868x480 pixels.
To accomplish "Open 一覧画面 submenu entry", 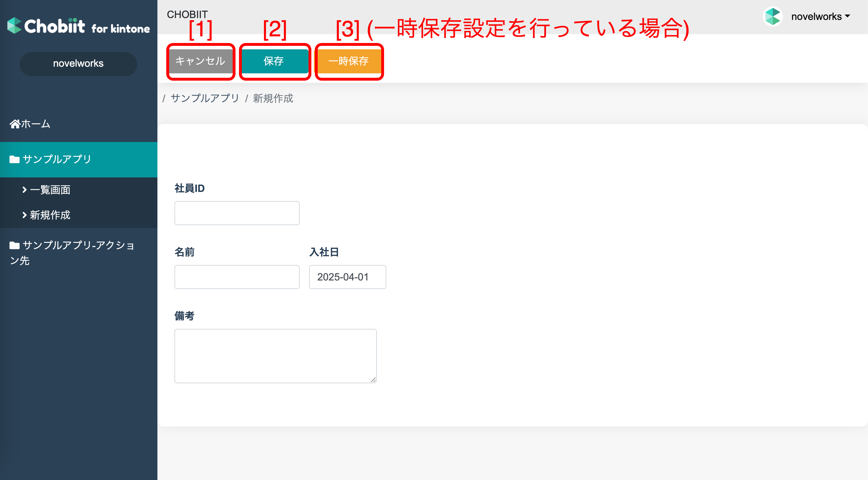I will [x=78, y=190].
